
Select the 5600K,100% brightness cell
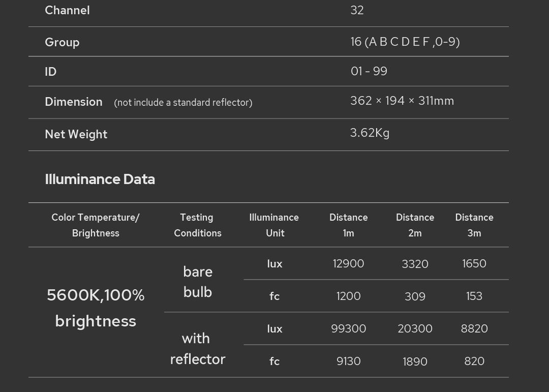click(x=96, y=308)
